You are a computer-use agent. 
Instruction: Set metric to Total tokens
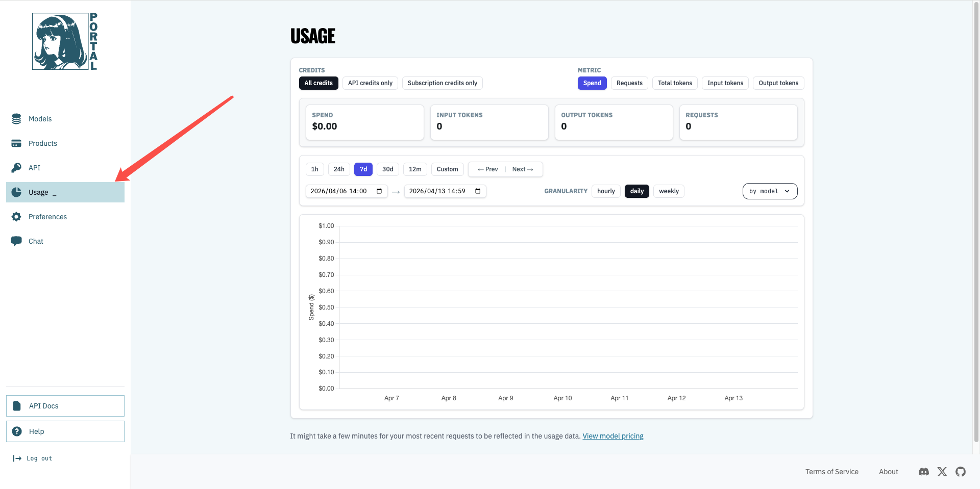click(674, 83)
